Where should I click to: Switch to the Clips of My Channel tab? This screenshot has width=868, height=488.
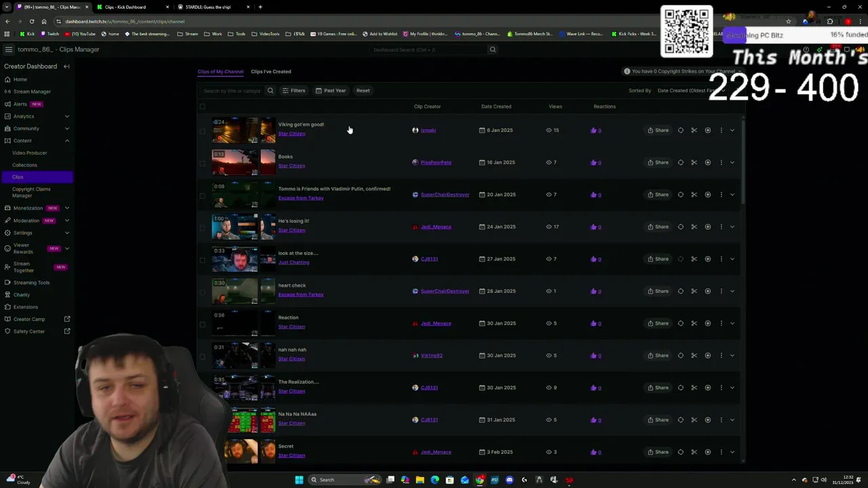(x=220, y=71)
